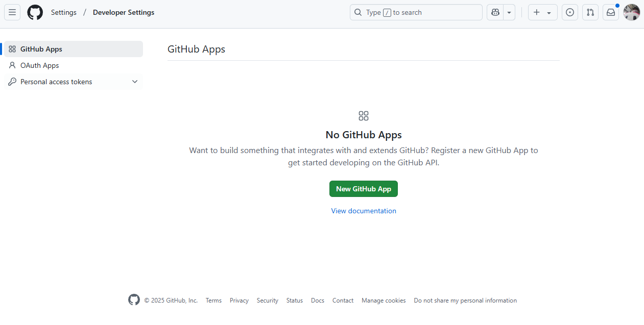Viewport: 644px width, 325px height.
Task: Open the notifications inbox icon
Action: (x=611, y=12)
